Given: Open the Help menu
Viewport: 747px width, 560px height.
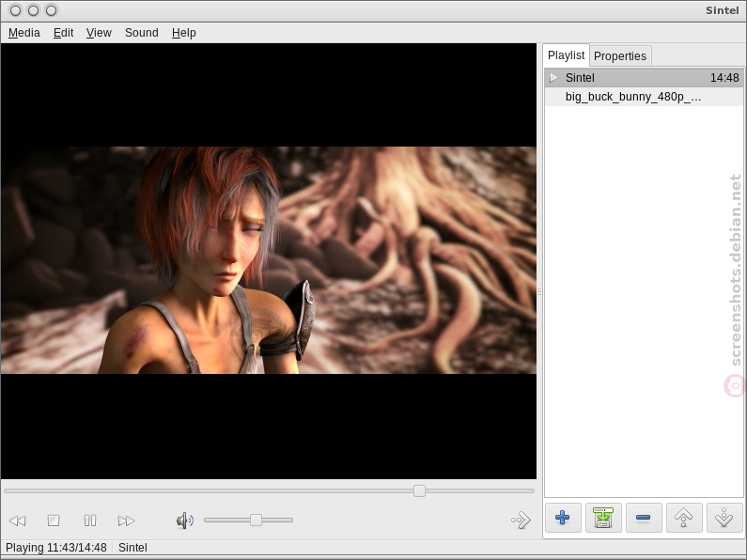Looking at the screenshot, I should (184, 32).
